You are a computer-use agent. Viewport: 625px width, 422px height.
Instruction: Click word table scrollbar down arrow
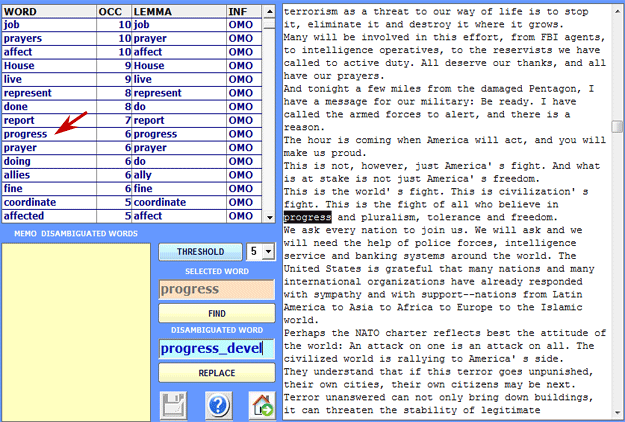270,217
